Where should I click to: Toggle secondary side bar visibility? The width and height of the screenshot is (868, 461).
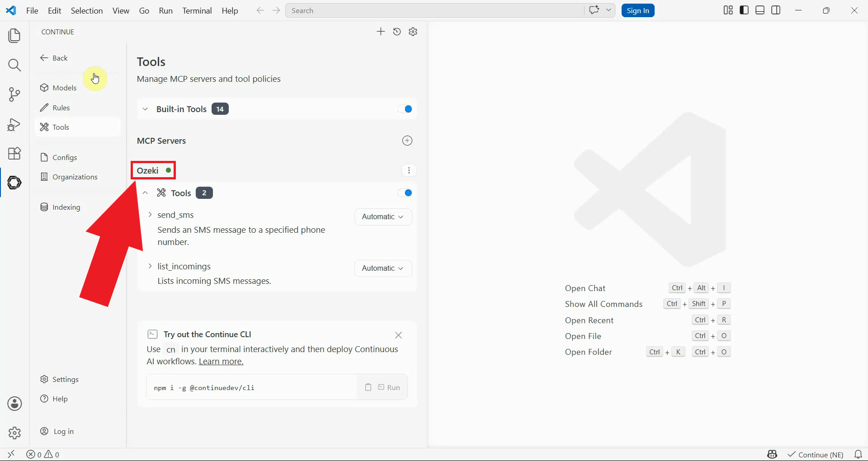776,10
